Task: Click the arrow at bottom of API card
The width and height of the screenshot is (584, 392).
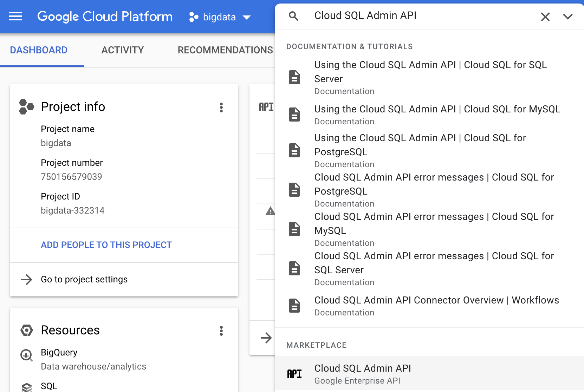Action: pyautogui.click(x=266, y=338)
